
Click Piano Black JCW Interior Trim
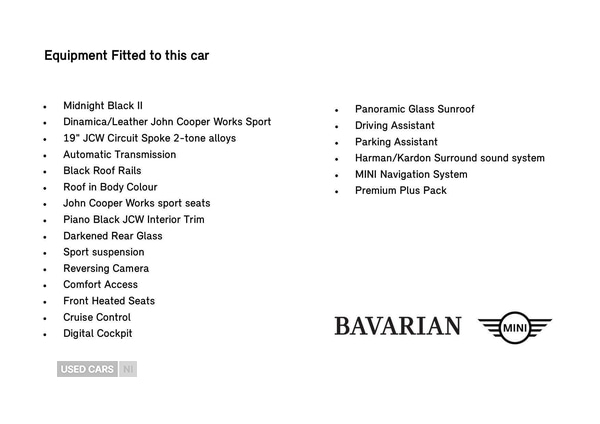click(134, 220)
